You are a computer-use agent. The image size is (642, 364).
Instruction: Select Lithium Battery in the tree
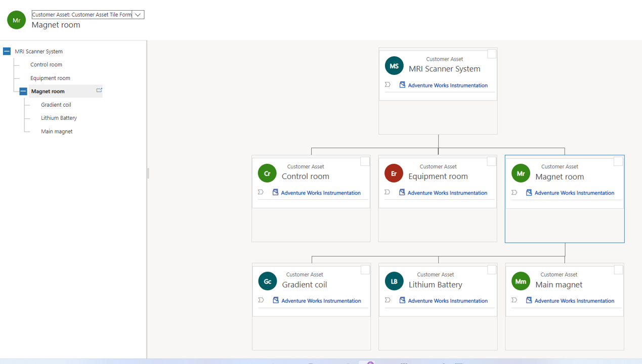pos(59,118)
